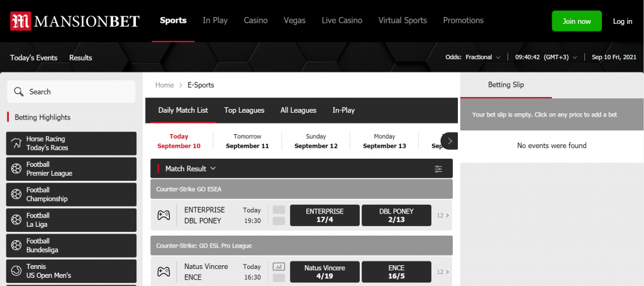Open Tennis US Open Men's highlights
This screenshot has height=286, width=644.
tap(71, 271)
